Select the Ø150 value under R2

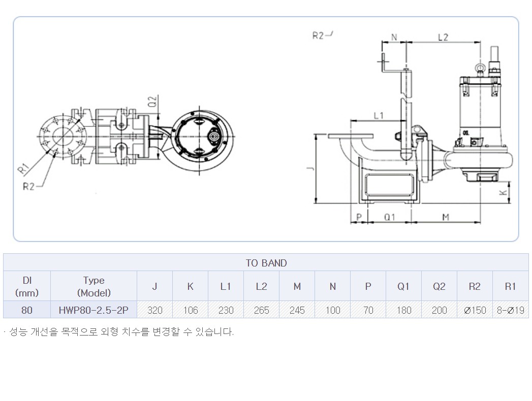[x=475, y=310]
